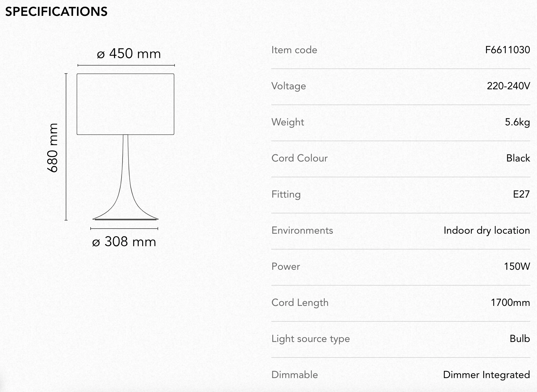Click the Fitting value E27
The height and width of the screenshot is (392, 537).
coord(521,194)
